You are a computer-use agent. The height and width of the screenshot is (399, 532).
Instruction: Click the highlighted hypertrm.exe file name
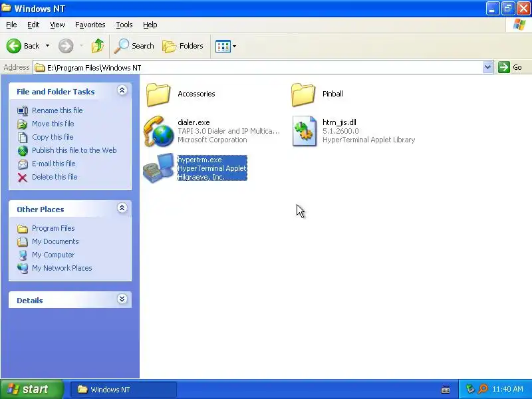pos(200,160)
